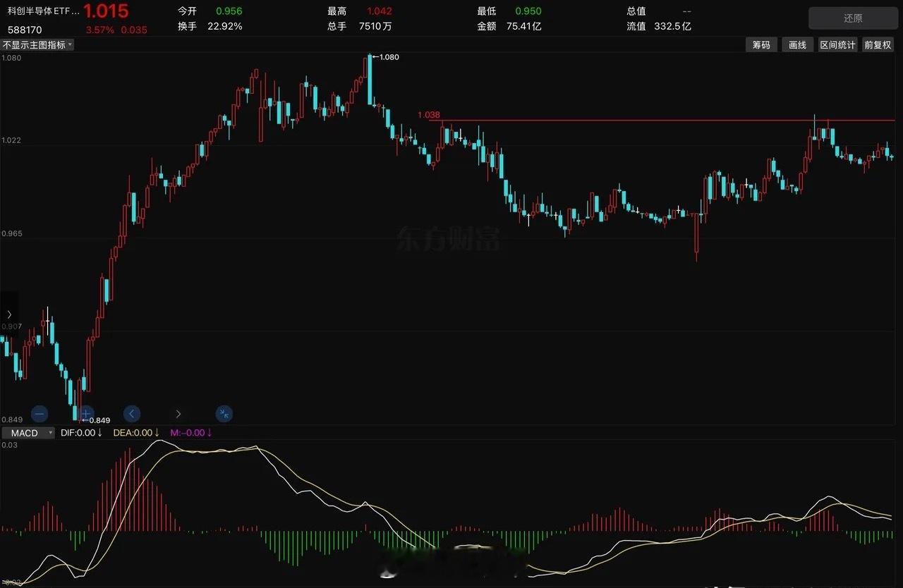Click the 0.849 low price label
903x588 pixels.
(x=99, y=420)
